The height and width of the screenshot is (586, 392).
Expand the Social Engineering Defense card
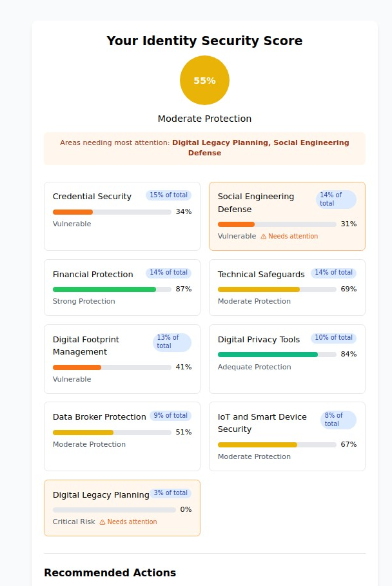[x=287, y=216]
